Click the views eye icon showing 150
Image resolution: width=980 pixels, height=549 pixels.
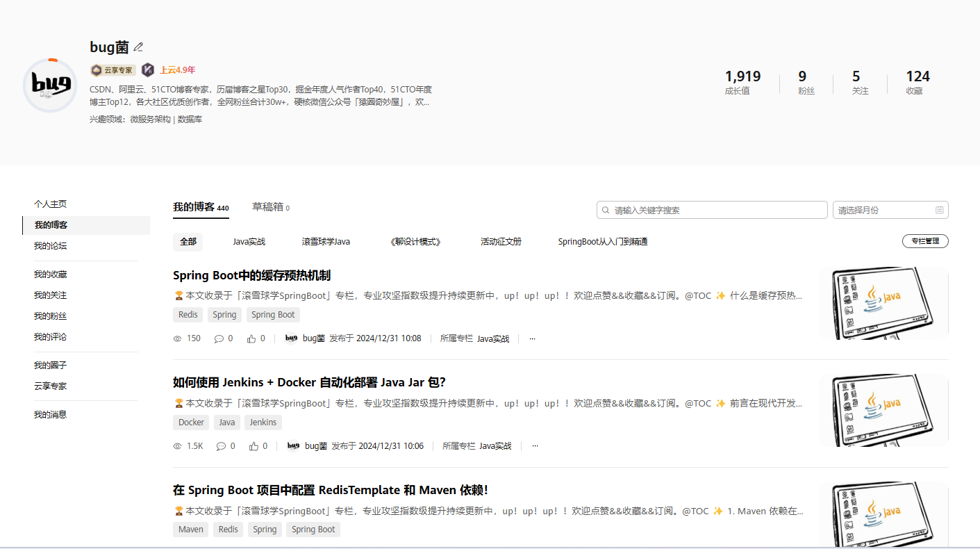(177, 338)
